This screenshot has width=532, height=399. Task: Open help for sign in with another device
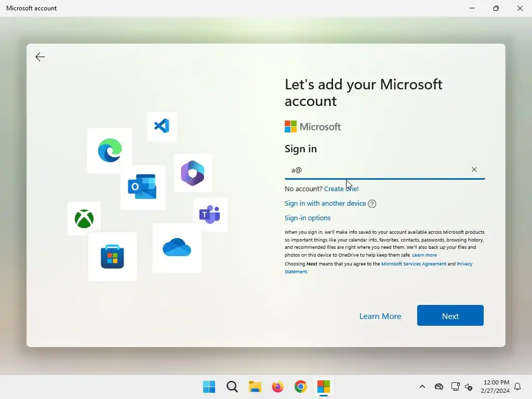click(x=372, y=204)
